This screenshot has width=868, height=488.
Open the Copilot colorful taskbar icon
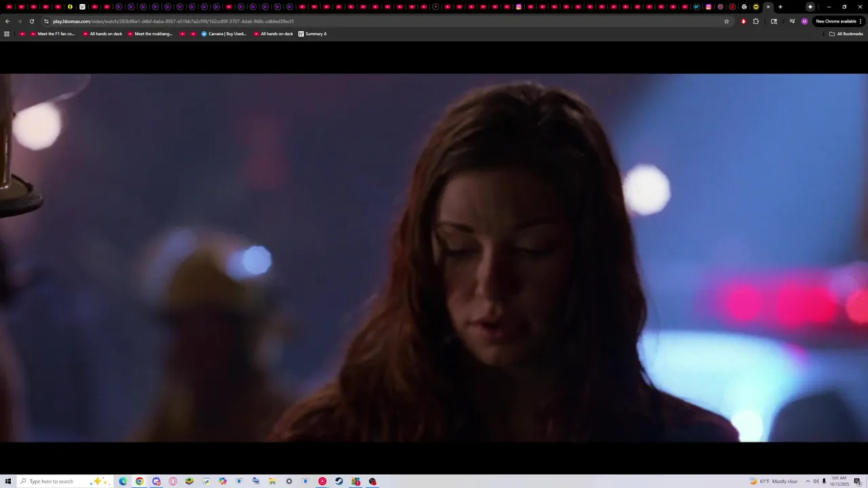222,481
